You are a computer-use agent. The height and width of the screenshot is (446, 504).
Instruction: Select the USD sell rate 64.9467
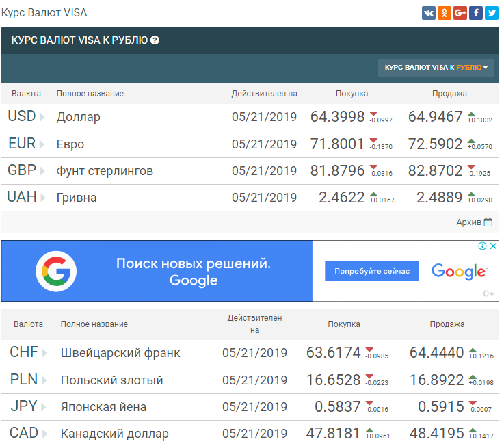[435, 117]
